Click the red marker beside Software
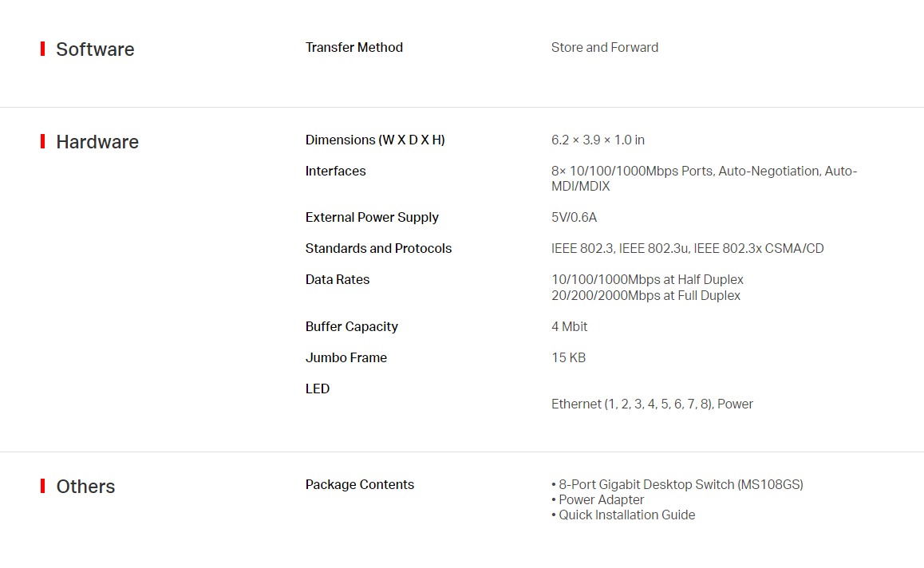Image resolution: width=924 pixels, height=568 pixels. pyautogui.click(x=42, y=49)
